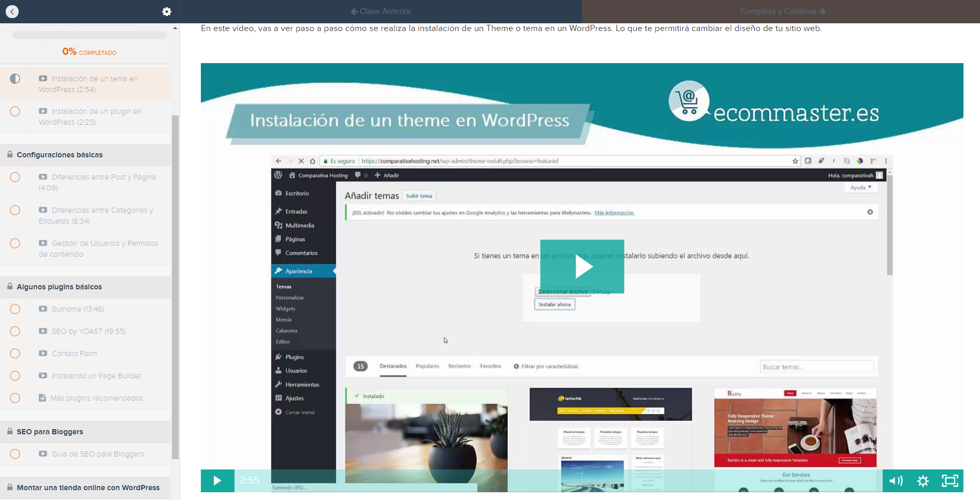The height and width of the screenshot is (500, 980).
Task: Click lock icon of Configuraciones básicas section
Action: pyautogui.click(x=10, y=154)
